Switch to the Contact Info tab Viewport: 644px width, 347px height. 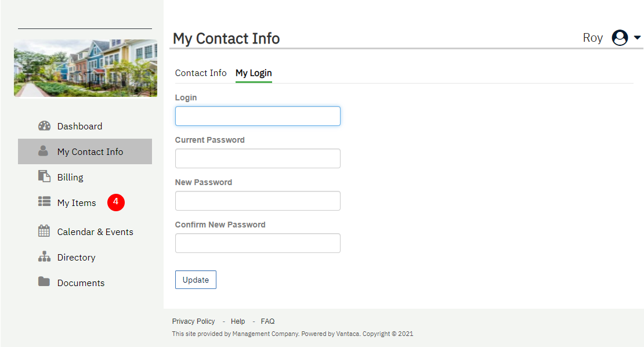tap(201, 73)
